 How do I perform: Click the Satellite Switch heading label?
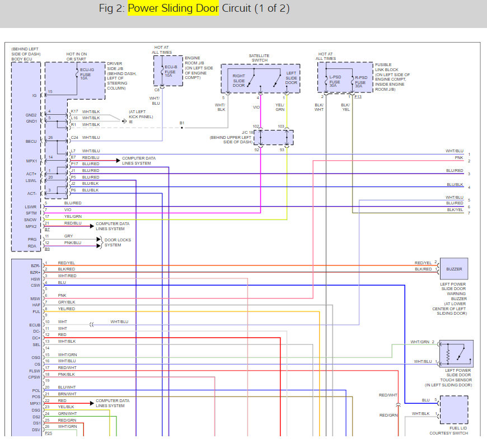pos(260,58)
